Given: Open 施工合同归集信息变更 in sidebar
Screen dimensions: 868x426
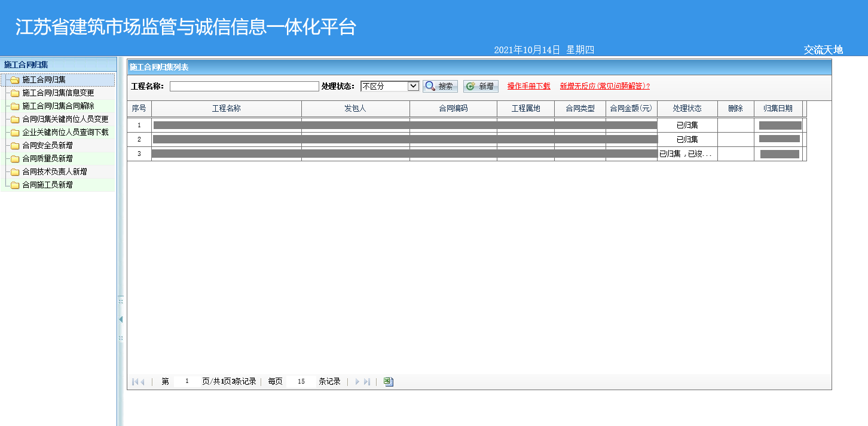Looking at the screenshot, I should coord(58,93).
